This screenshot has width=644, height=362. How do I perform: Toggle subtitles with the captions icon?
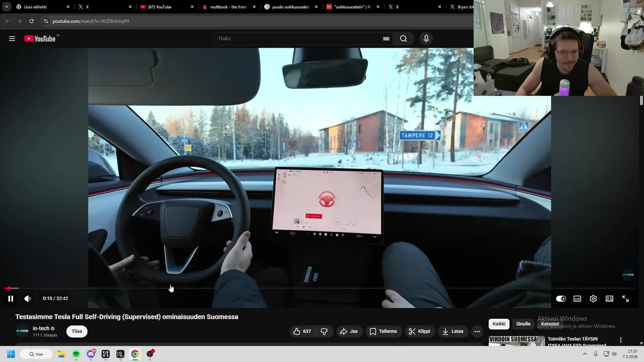tap(577, 299)
